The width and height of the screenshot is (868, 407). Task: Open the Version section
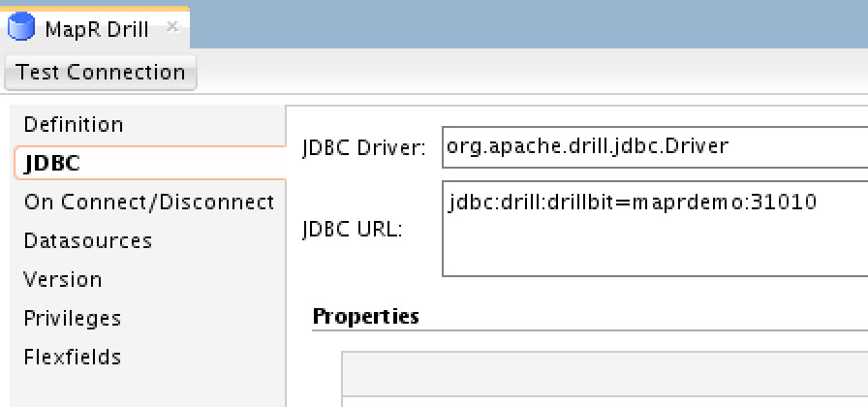tap(63, 280)
